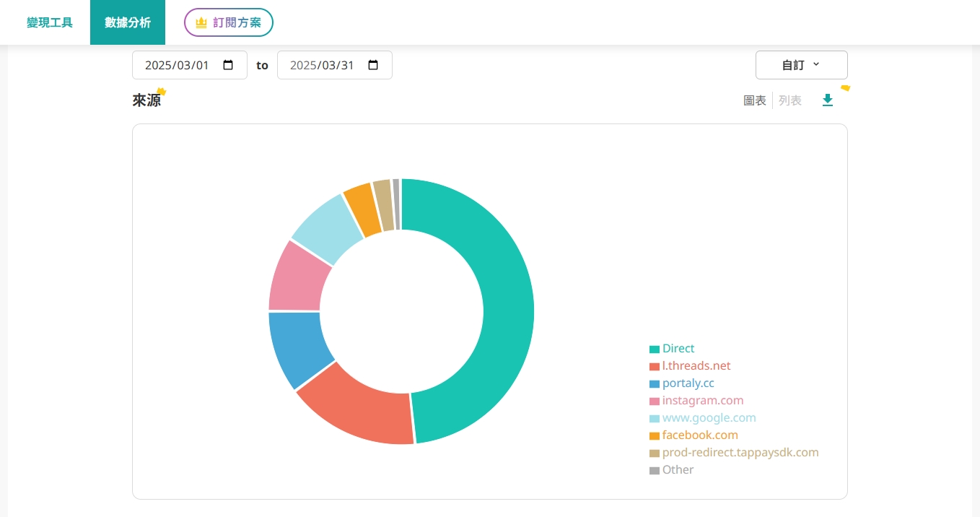Viewport: 980px width, 517px height.
Task: Toggle prod-redirect.tappaysdk.com legend entry
Action: [x=734, y=453]
